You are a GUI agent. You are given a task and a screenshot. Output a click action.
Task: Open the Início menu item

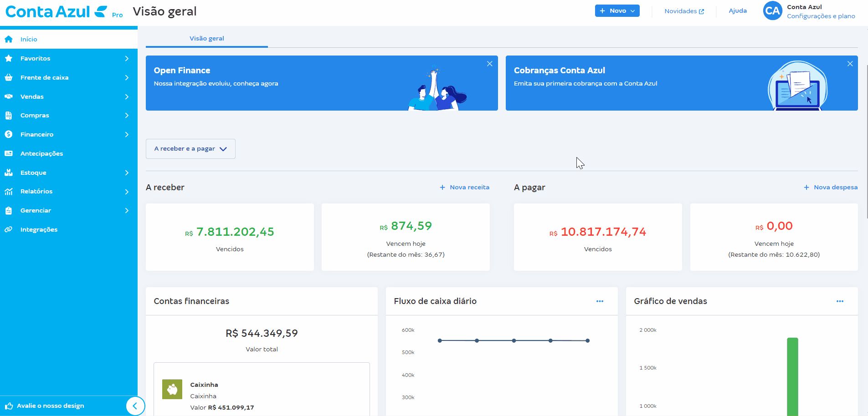coord(69,39)
